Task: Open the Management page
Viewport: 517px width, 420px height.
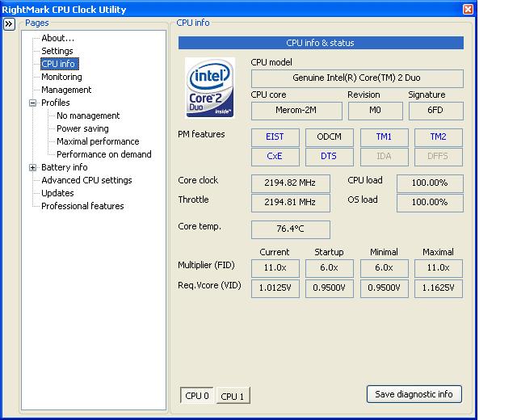Action: 66,90
